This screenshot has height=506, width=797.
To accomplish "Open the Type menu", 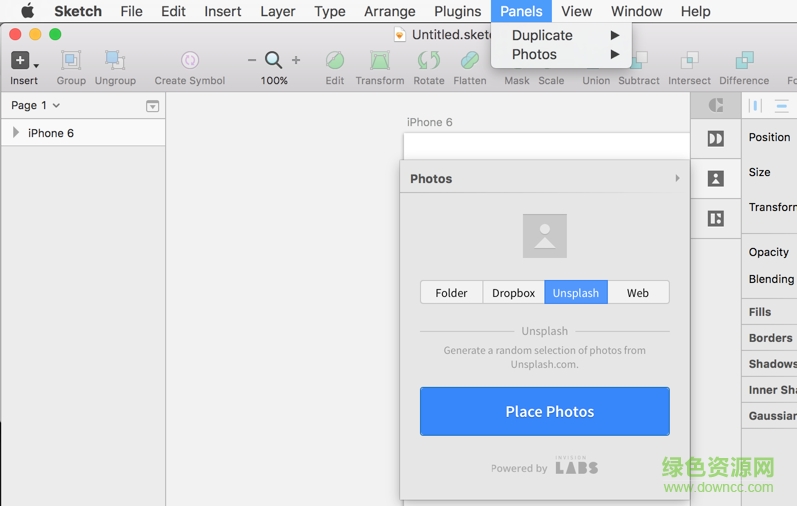I will tap(329, 11).
